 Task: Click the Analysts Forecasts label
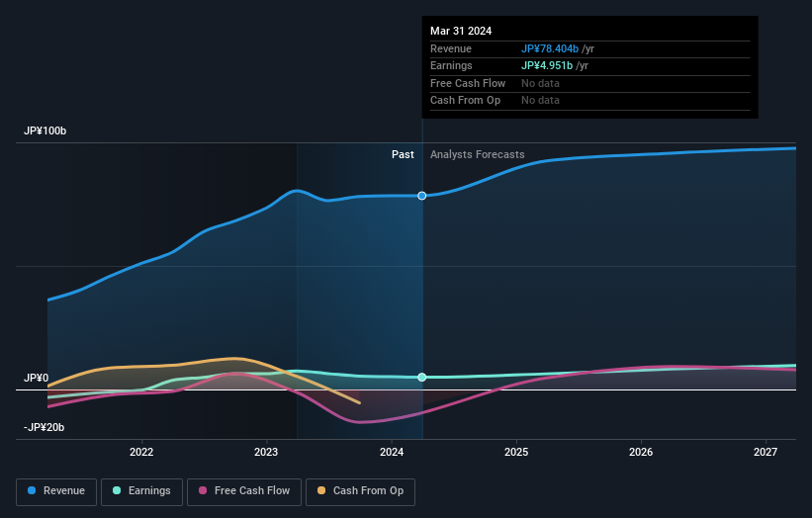477,155
